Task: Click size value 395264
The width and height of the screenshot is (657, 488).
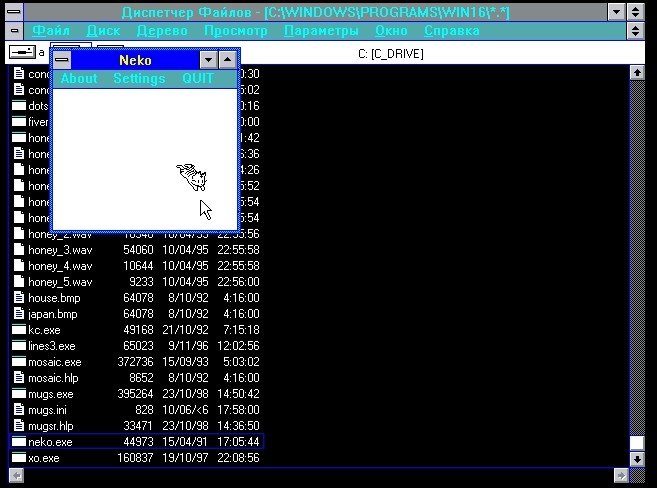Action: pyautogui.click(x=135, y=394)
